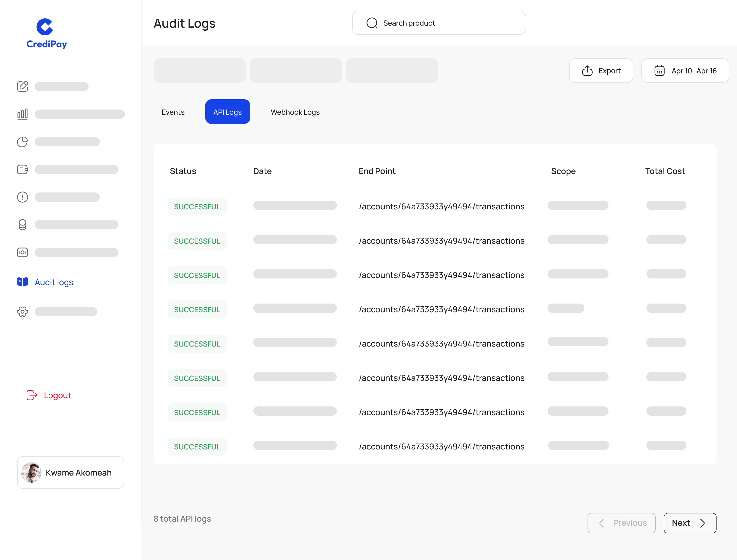This screenshot has height=560, width=737.
Task: Click the red logout arrow icon
Action: pos(32,395)
